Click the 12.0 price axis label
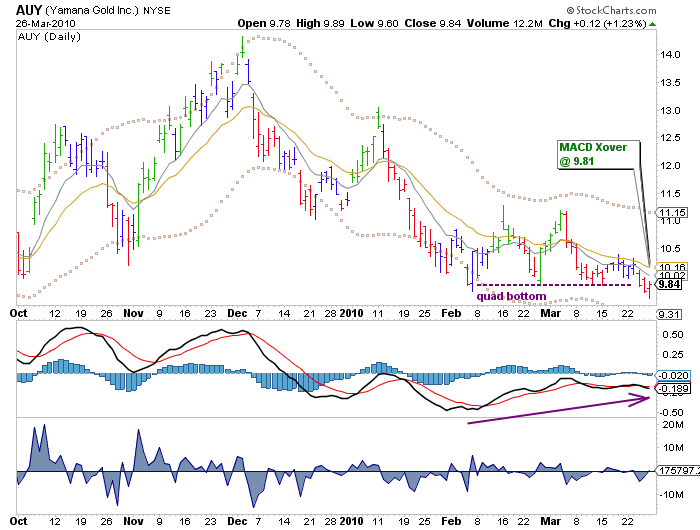700x530 pixels. pos(670,166)
